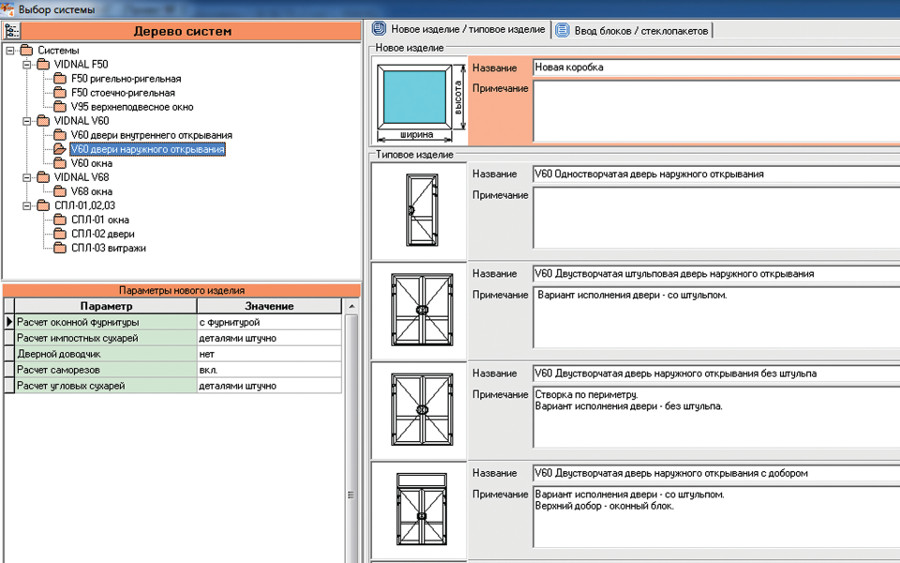Click note field mentioning Верхний добор - оконный блок

click(x=716, y=517)
